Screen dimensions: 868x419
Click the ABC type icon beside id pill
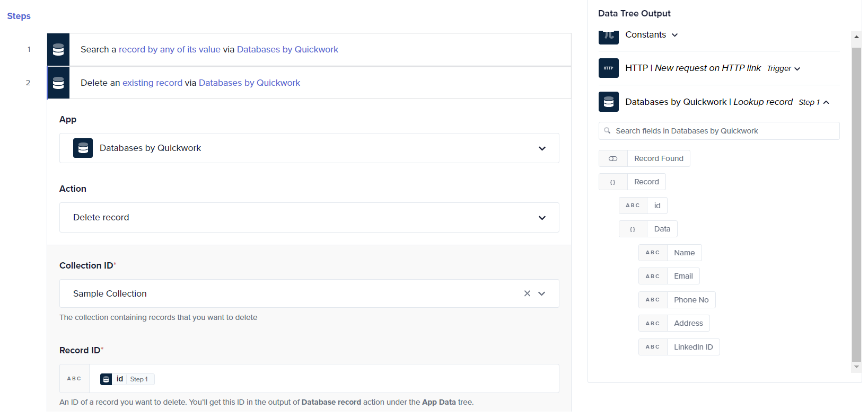(x=633, y=206)
